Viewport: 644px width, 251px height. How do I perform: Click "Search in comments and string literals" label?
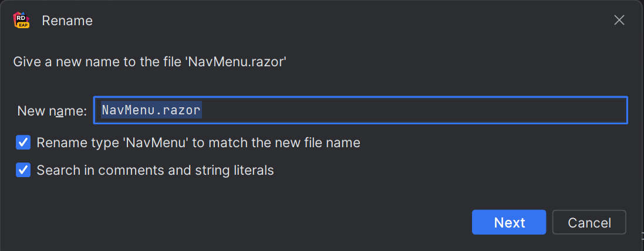155,171
